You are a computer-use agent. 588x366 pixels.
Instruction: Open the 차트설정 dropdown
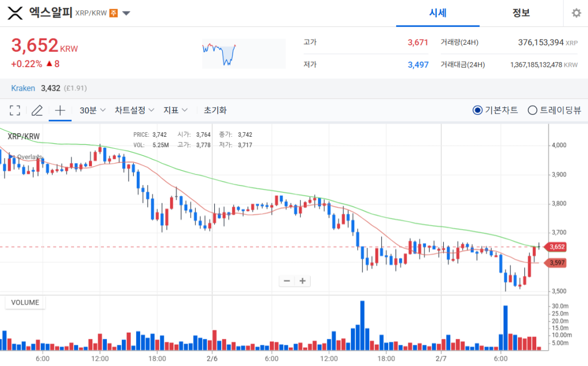[134, 110]
